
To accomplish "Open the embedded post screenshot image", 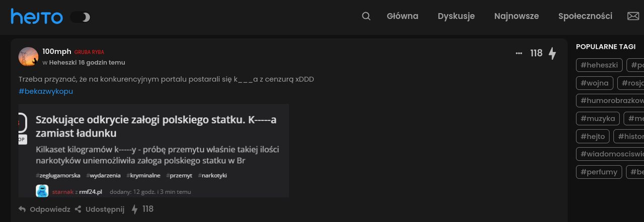I will (x=153, y=151).
